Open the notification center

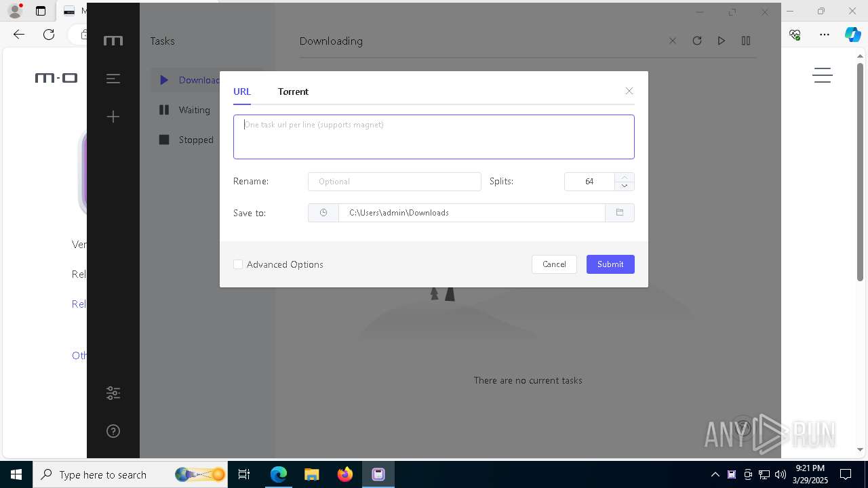(x=846, y=474)
